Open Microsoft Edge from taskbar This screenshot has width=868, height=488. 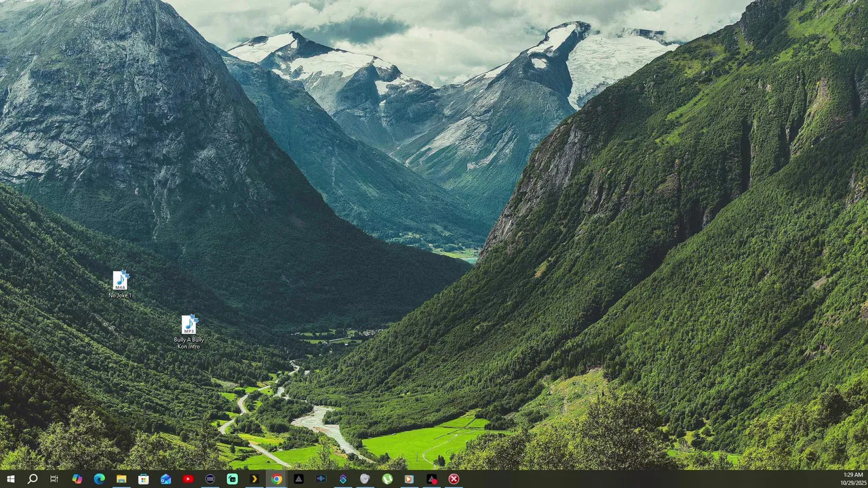click(100, 479)
